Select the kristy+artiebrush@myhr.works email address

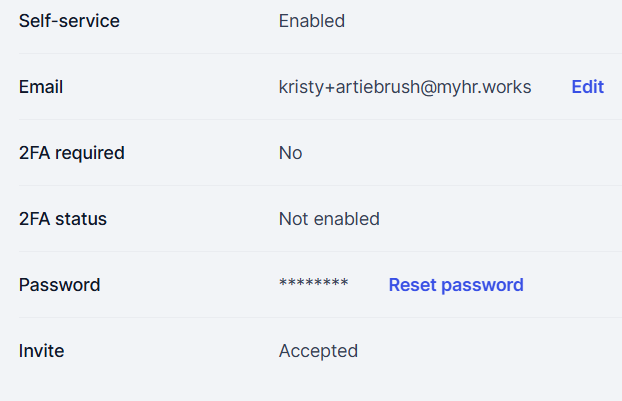pos(405,87)
